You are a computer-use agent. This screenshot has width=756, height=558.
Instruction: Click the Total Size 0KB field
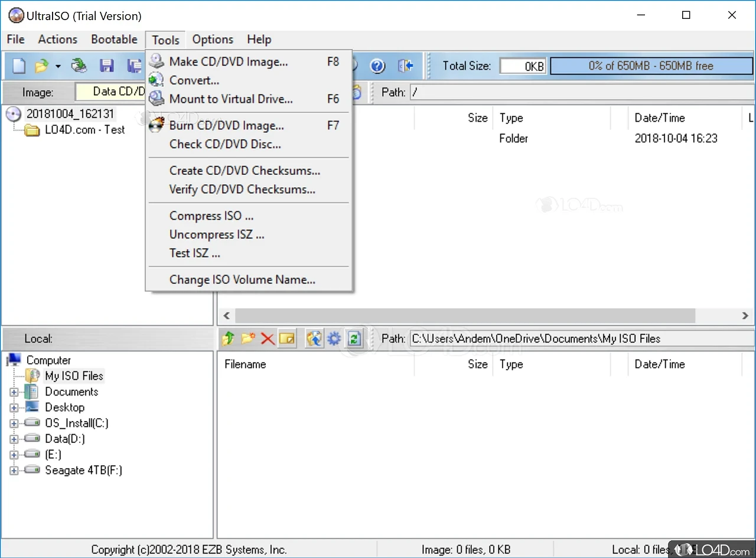tap(523, 66)
